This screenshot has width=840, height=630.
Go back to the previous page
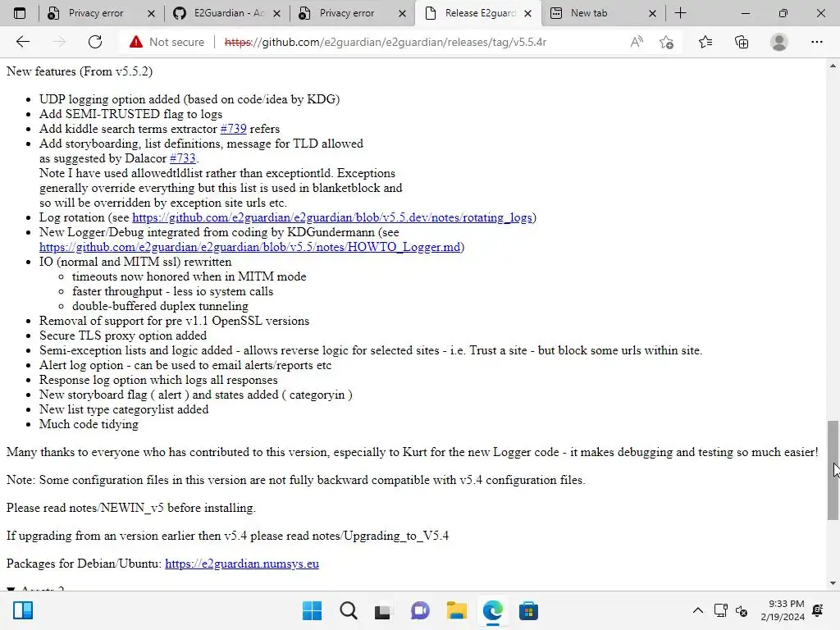(x=22, y=42)
